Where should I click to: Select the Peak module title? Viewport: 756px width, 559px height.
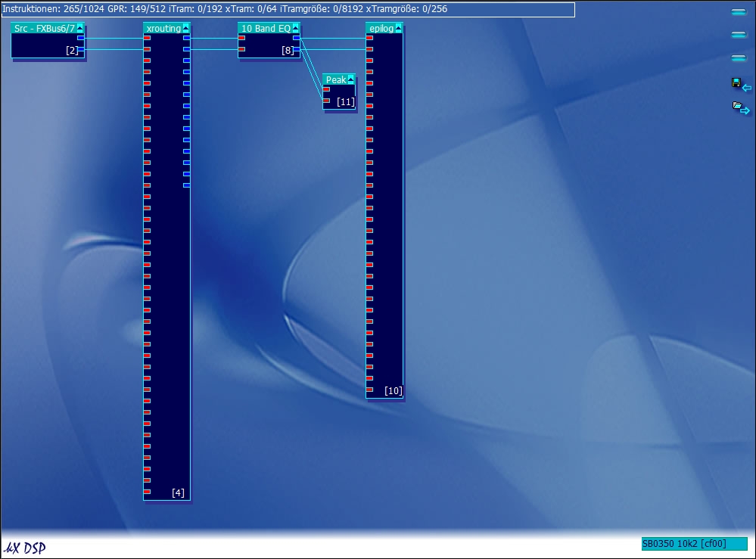tap(336, 79)
